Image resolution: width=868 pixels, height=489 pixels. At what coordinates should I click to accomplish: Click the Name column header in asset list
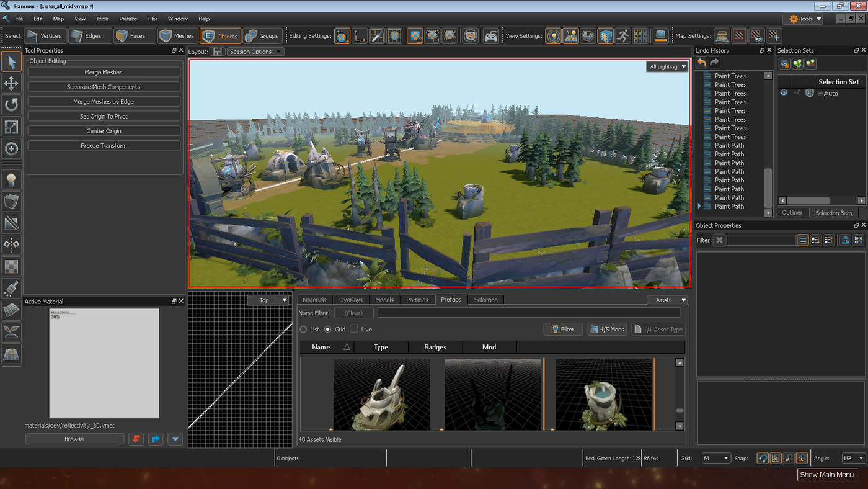(327, 348)
